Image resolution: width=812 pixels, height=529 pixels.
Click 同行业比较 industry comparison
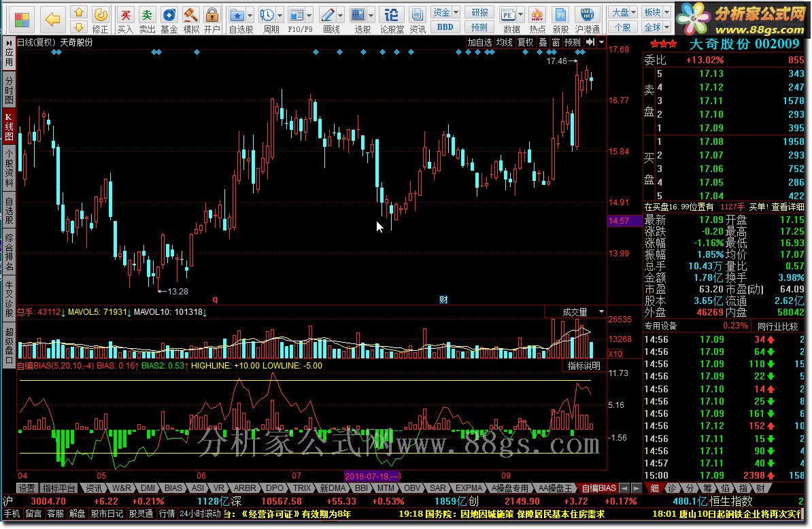click(777, 326)
